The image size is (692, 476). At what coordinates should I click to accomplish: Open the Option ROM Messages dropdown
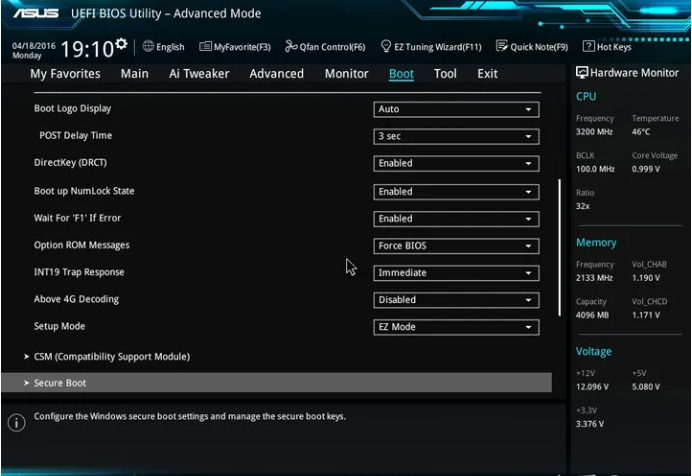coord(456,246)
